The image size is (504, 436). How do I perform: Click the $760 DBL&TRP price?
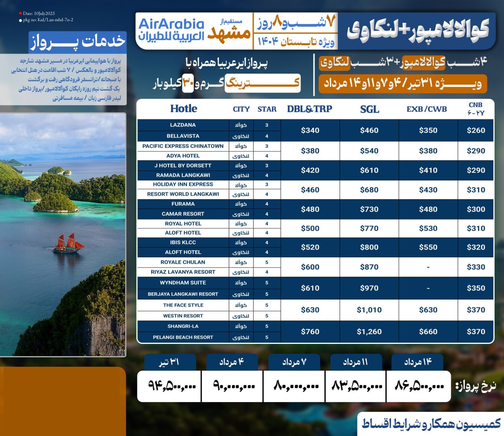310,332
